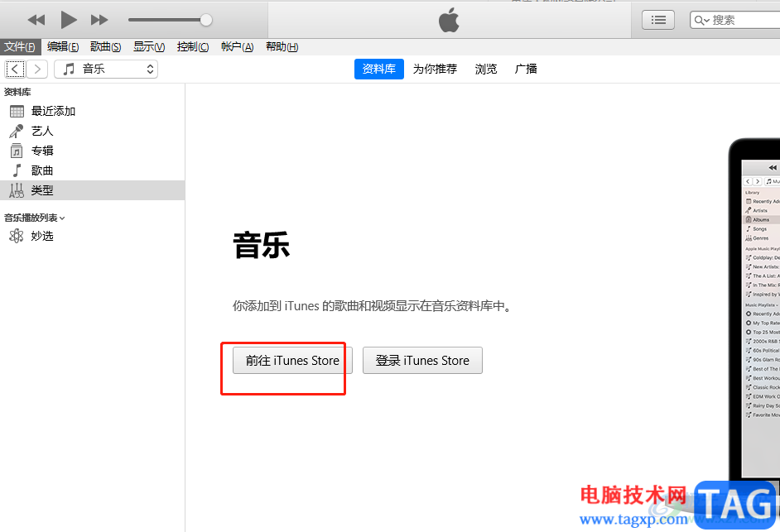Click the rewind previous track button
The height and width of the screenshot is (532, 780).
[36, 20]
